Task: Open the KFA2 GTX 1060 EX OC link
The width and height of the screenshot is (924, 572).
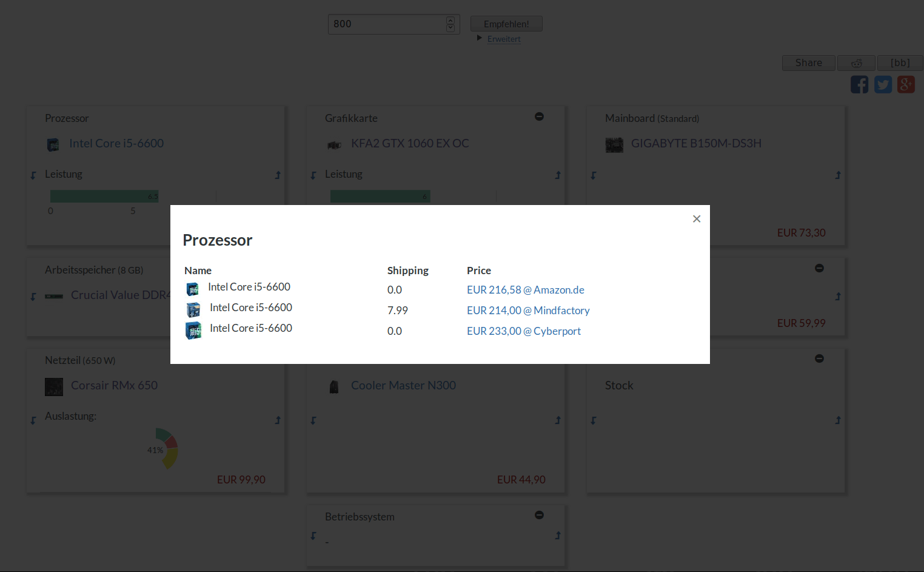Action: tap(410, 144)
